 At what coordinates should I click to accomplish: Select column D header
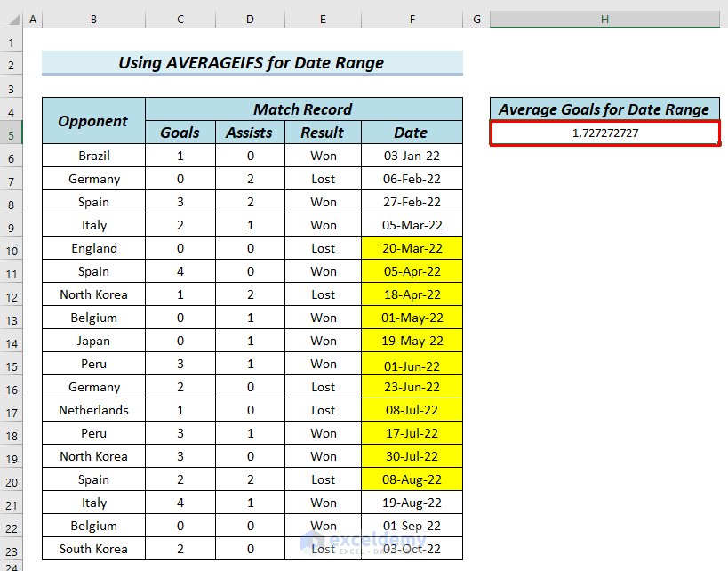tap(250, 20)
